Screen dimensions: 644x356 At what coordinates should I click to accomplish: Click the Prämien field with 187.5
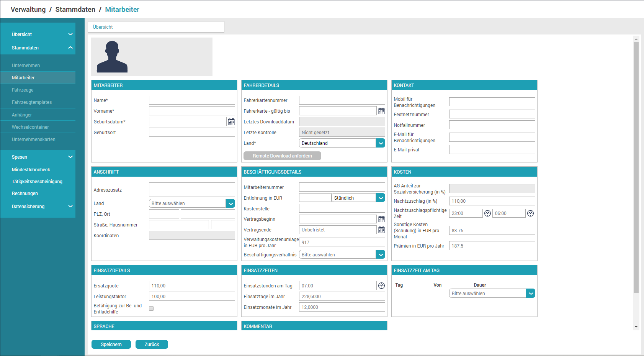[492, 246]
